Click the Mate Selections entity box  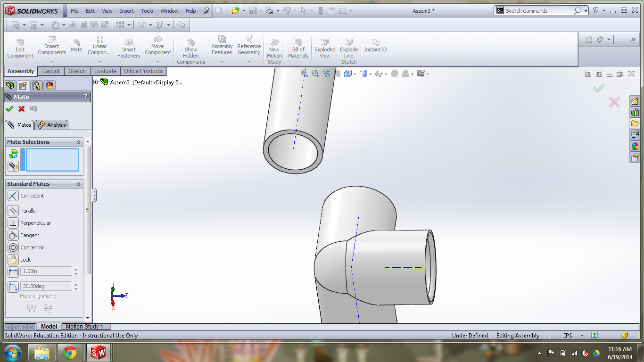click(52, 160)
